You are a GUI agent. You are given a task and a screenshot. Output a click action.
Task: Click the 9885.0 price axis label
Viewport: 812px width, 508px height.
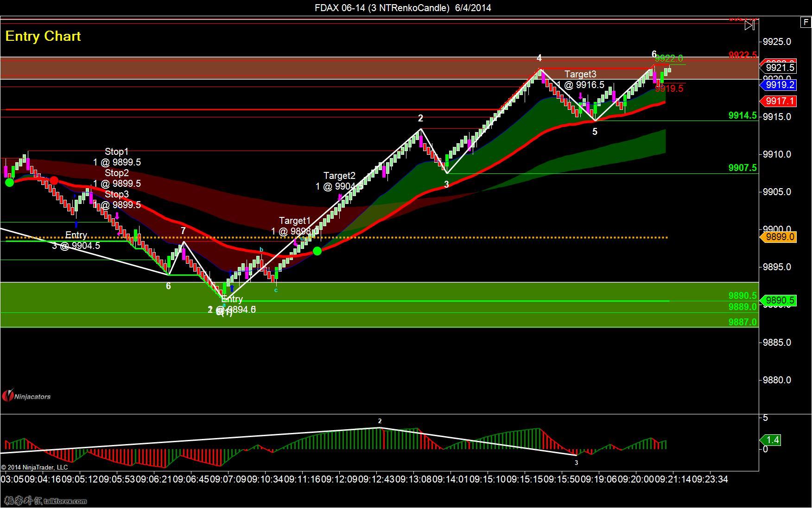[x=777, y=343]
